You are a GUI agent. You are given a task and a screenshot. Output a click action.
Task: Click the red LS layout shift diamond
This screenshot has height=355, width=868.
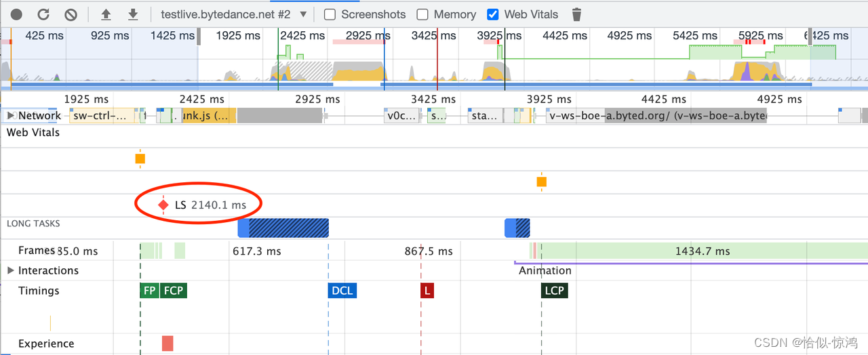point(163,205)
